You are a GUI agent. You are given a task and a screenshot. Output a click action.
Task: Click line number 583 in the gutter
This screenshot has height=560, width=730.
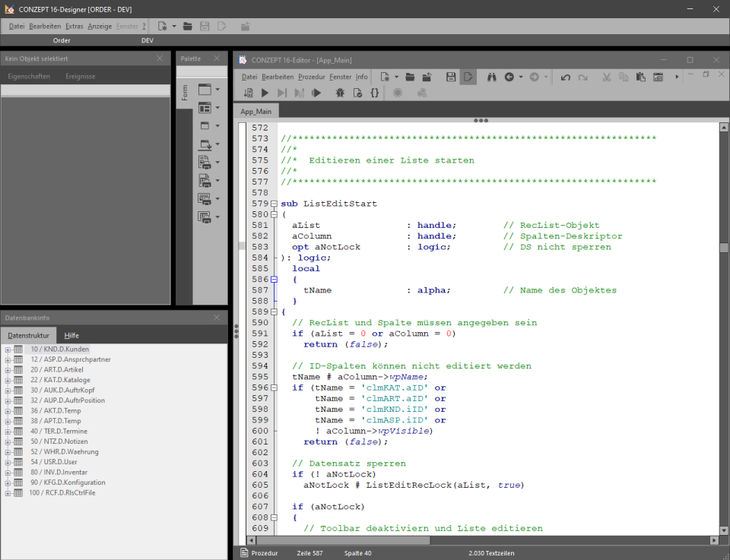259,247
